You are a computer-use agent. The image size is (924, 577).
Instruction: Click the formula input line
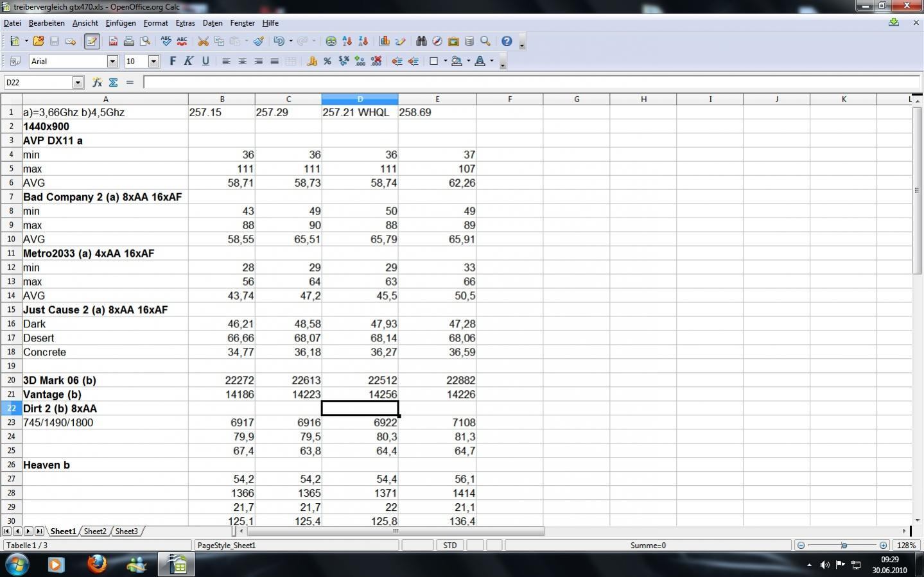tap(531, 82)
